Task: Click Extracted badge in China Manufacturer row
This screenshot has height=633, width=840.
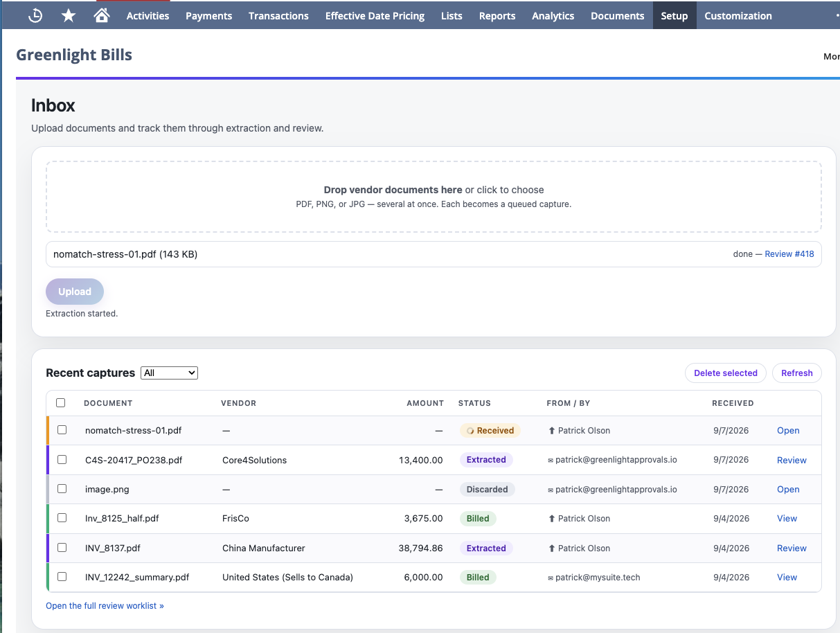Action: click(486, 548)
